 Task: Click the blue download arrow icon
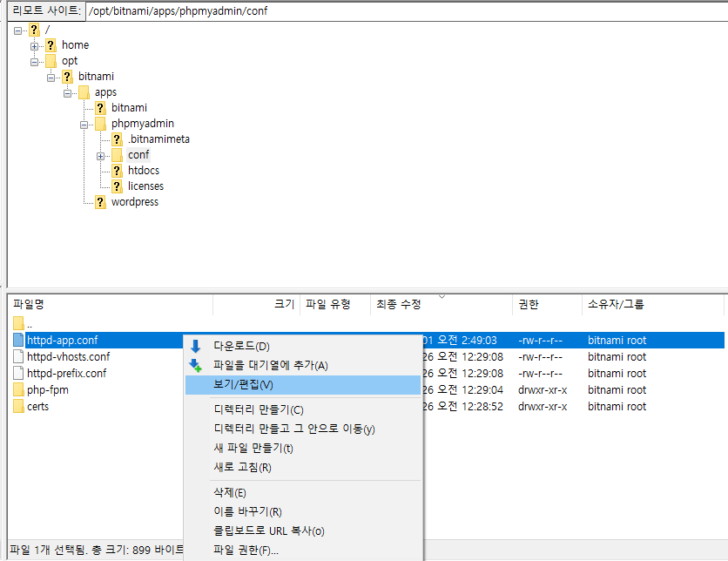pos(195,346)
